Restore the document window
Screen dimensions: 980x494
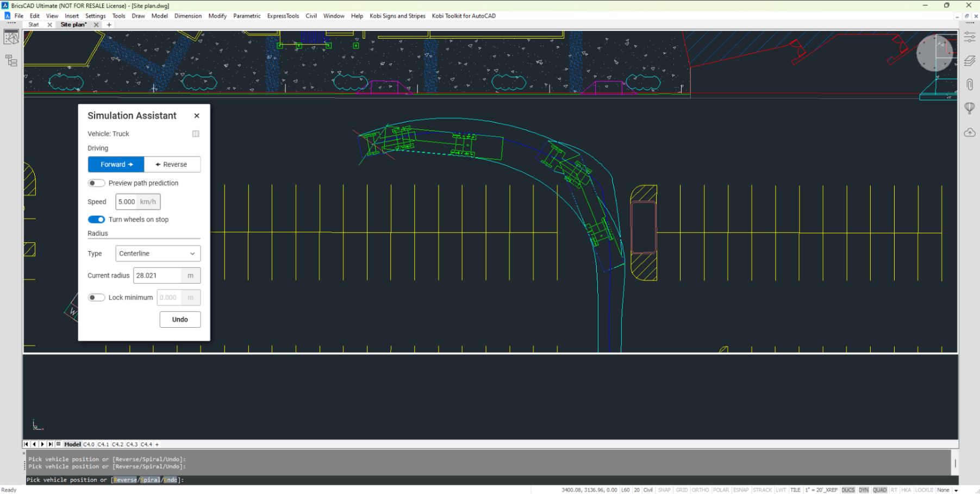pos(966,16)
